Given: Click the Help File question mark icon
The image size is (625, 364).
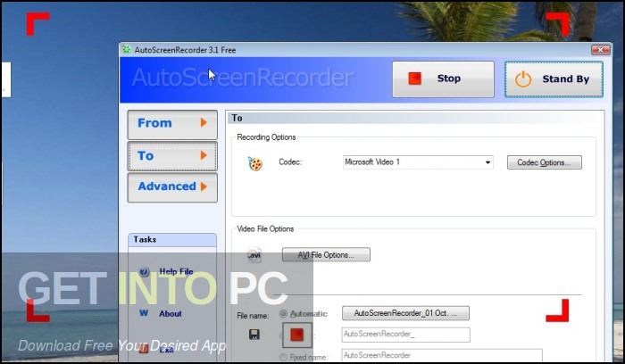Looking at the screenshot, I should click(144, 272).
